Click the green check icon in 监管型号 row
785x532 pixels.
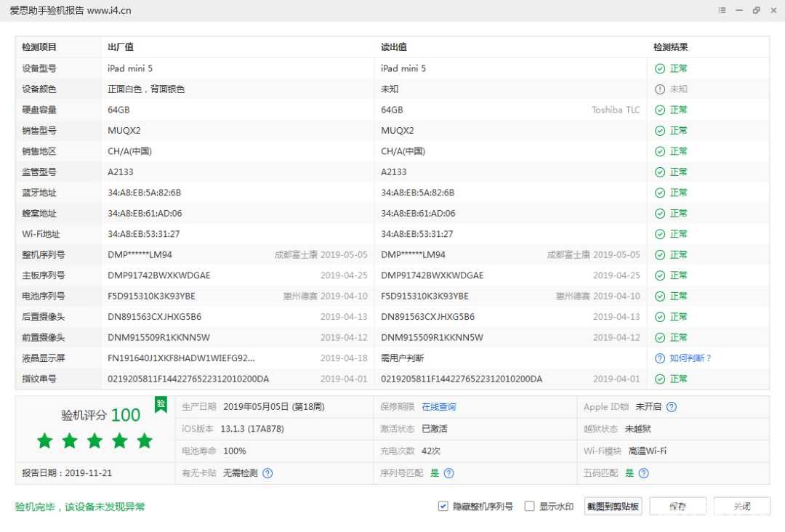660,172
